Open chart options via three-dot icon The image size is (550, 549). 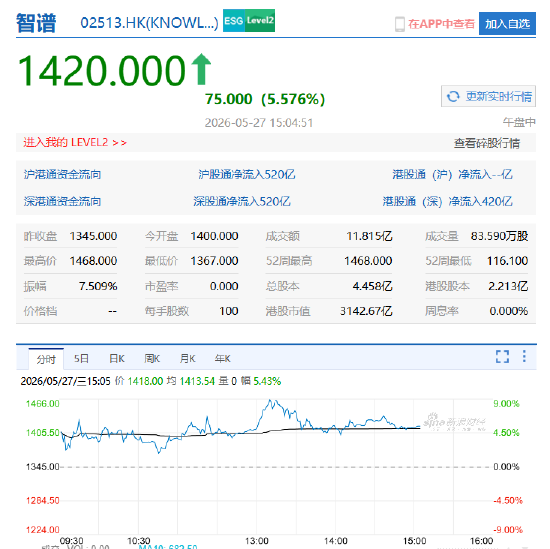[524, 356]
